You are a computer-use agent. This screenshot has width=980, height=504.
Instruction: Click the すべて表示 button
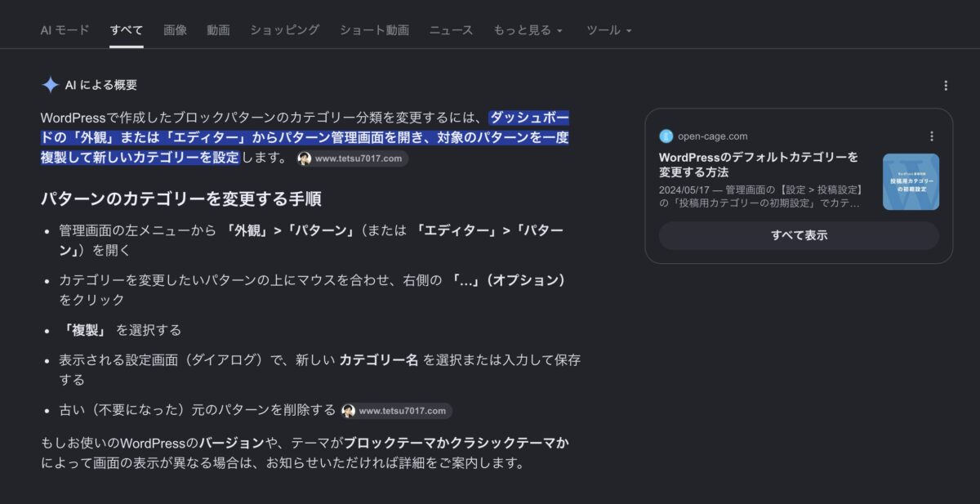pyautogui.click(x=799, y=235)
